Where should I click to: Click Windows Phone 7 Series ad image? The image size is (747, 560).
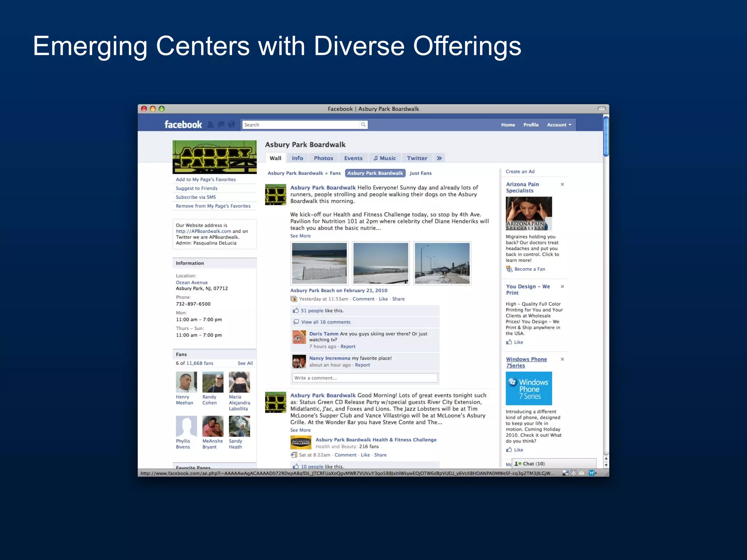[x=529, y=388]
